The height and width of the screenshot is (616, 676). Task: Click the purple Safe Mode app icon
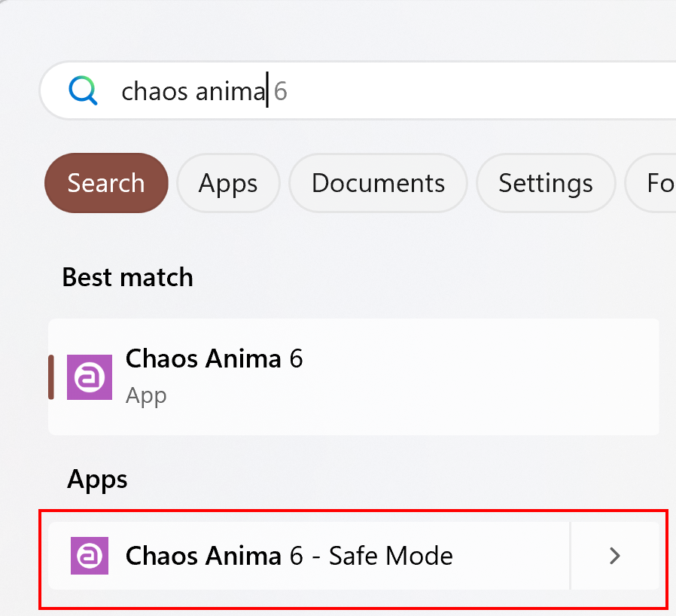tap(90, 556)
